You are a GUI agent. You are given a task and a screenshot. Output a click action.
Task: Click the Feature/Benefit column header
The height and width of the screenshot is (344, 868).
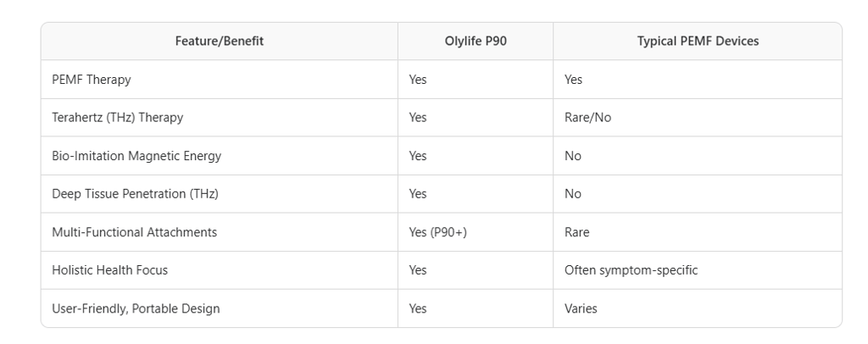coord(219,42)
